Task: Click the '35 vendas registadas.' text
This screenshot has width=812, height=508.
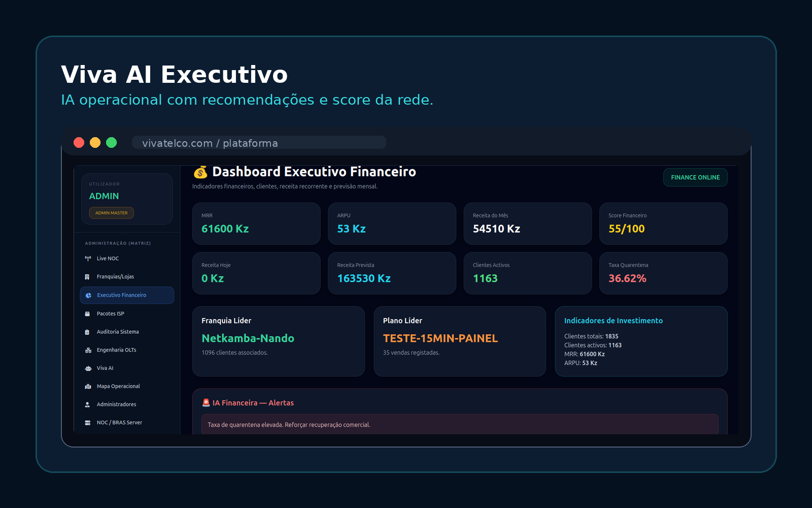Action: 411,353
